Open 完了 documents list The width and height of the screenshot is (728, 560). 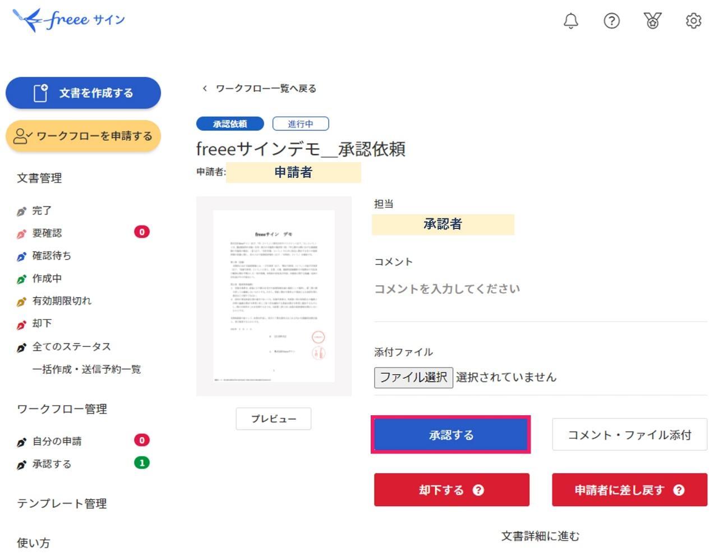click(x=42, y=210)
